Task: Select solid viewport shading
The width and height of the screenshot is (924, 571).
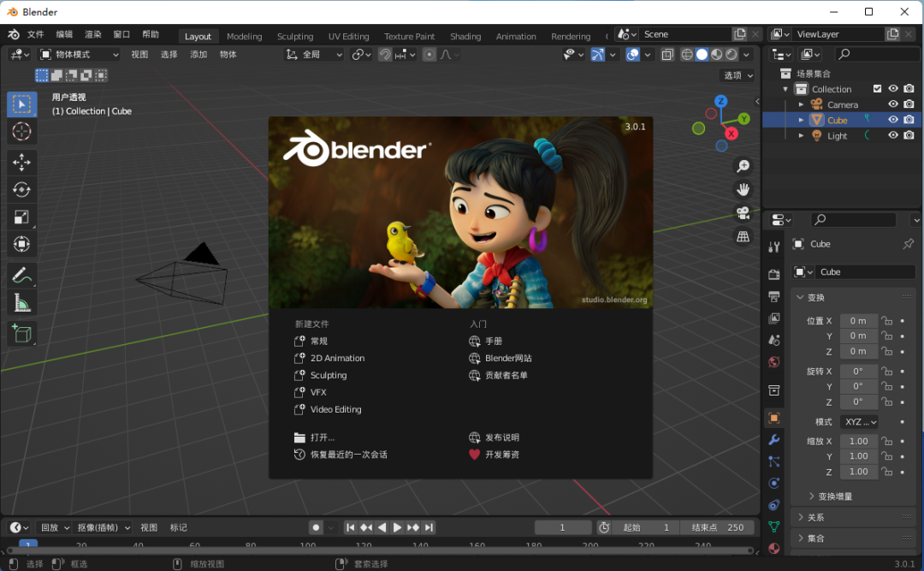Action: [702, 54]
